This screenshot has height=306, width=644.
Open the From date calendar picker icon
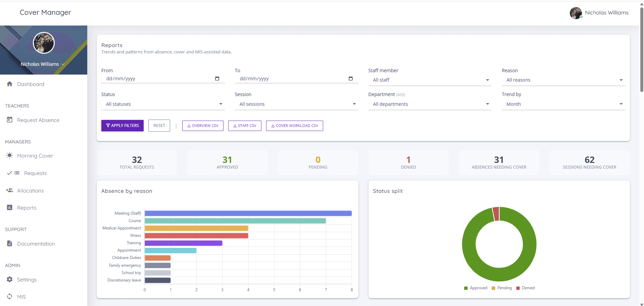pyautogui.click(x=217, y=79)
